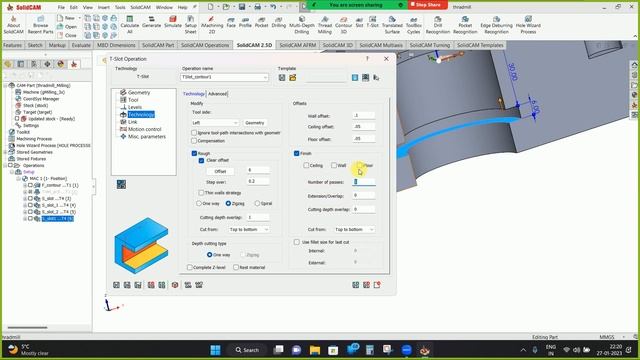Run Simulate from the ribbon
Image resolution: width=640 pixels, height=360 pixels.
[173, 22]
